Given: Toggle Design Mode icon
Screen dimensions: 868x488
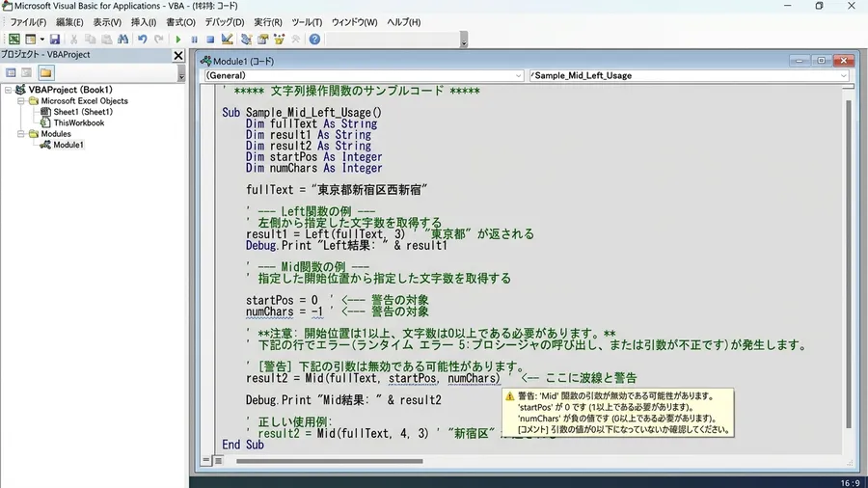Looking at the screenshot, I should click(x=227, y=40).
